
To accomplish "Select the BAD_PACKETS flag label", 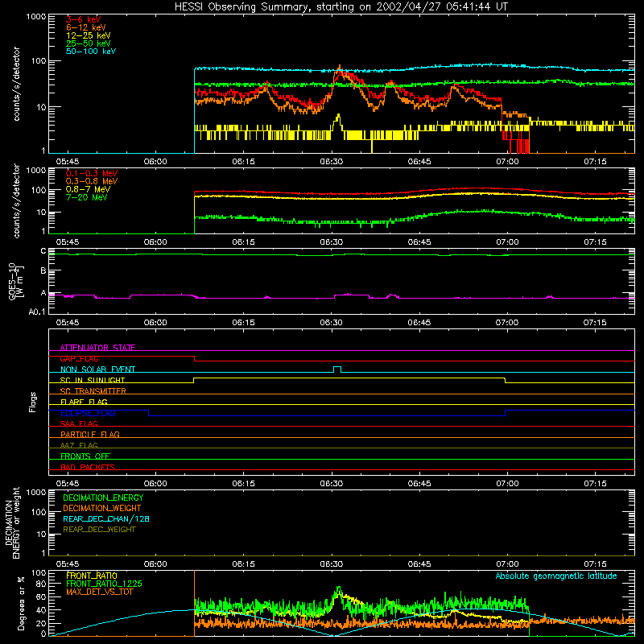I will (x=88, y=467).
